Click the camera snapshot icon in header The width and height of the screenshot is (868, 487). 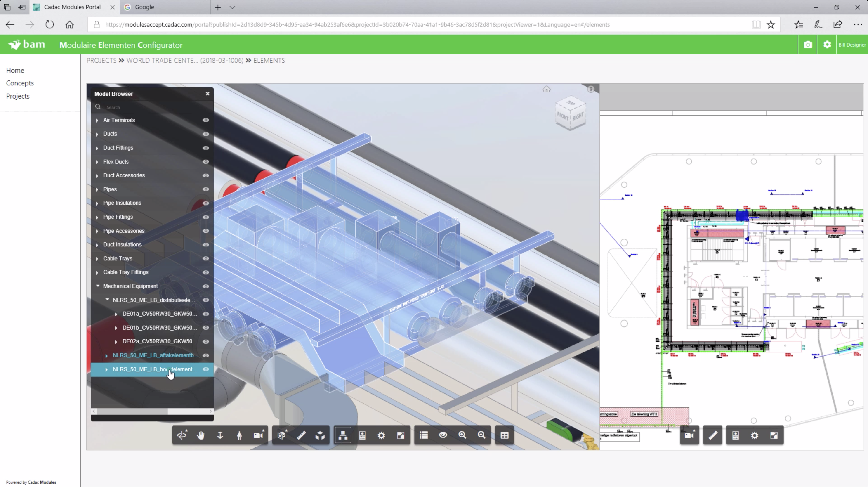(808, 45)
